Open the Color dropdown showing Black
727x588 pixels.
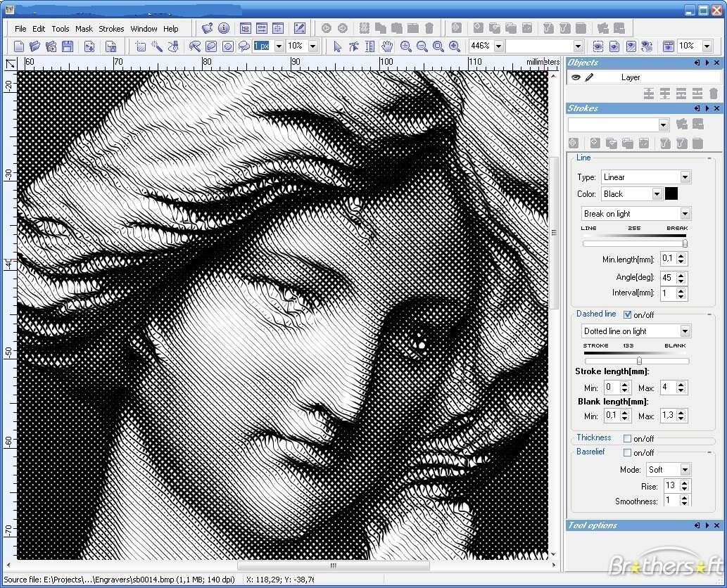click(x=657, y=194)
